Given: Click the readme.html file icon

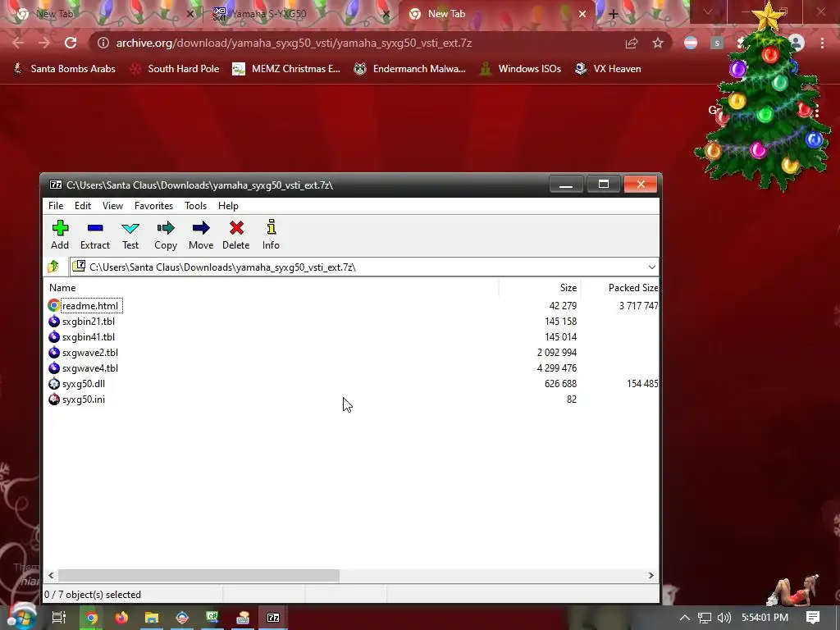Looking at the screenshot, I should pyautogui.click(x=53, y=305).
